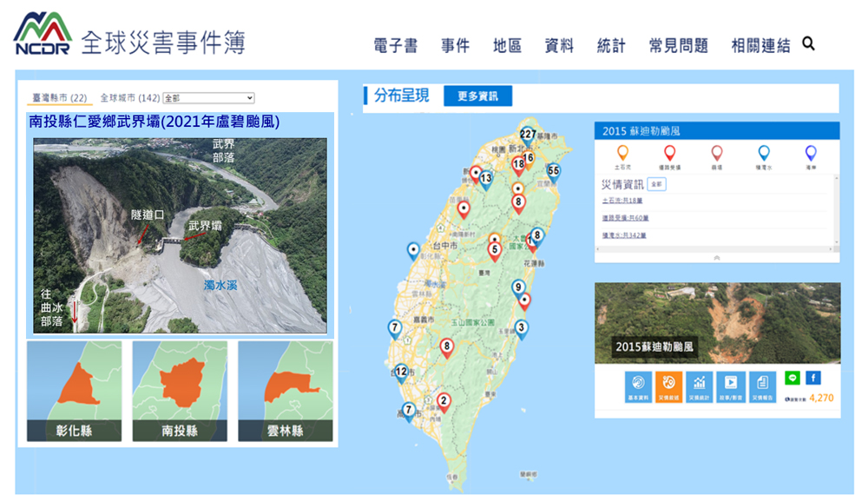The image size is (868, 495).
Task: Open the 常見問題 menu
Action: coord(679,45)
